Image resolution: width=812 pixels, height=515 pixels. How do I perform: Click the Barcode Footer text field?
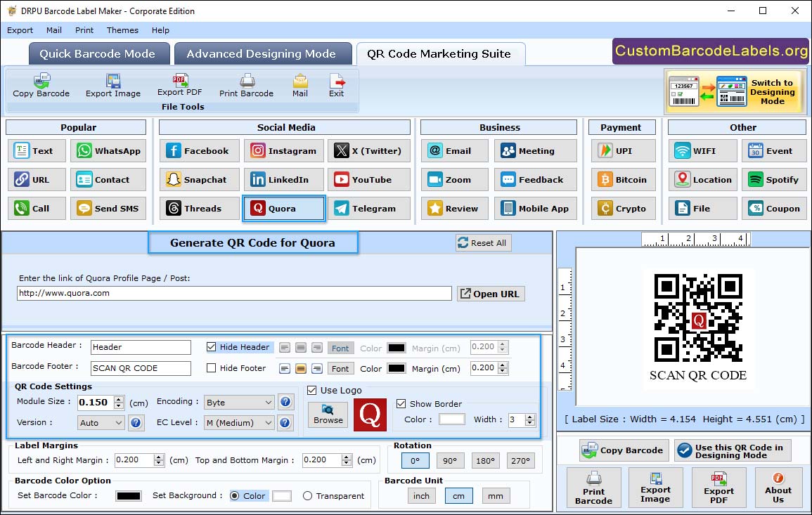pyautogui.click(x=141, y=368)
